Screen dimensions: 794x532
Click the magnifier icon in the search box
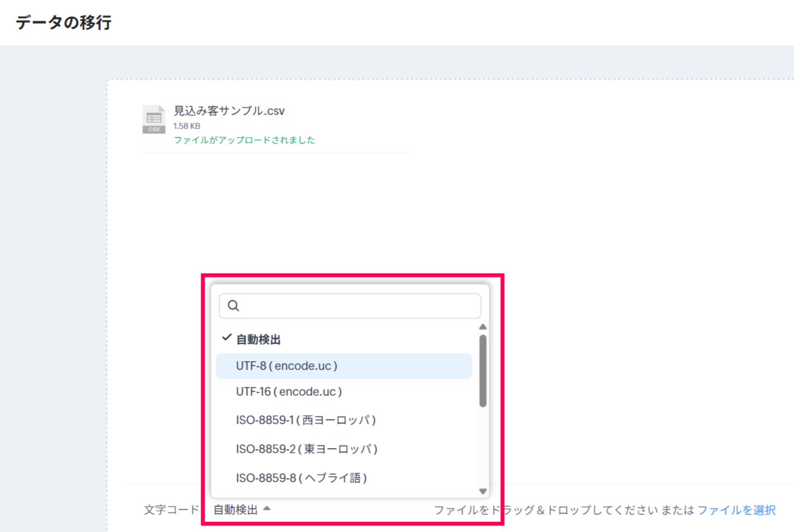pos(233,305)
